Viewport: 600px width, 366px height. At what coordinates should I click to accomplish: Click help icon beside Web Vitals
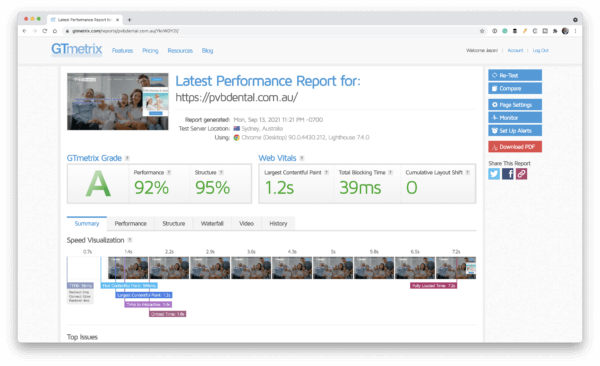pyautogui.click(x=302, y=158)
